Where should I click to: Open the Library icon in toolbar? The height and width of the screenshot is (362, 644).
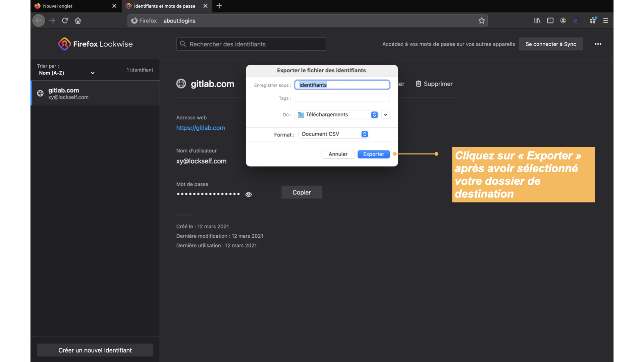pos(537,20)
